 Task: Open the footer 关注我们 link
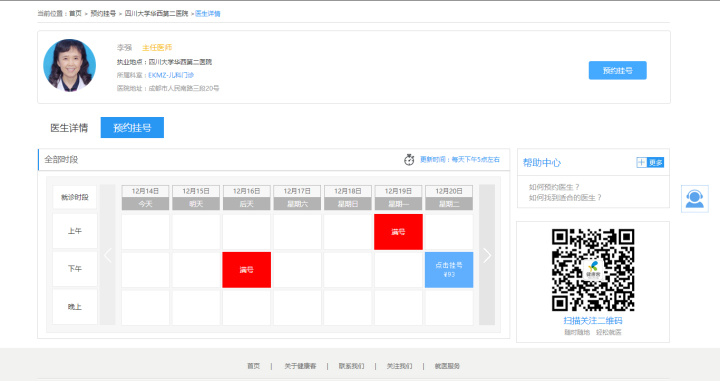point(399,366)
